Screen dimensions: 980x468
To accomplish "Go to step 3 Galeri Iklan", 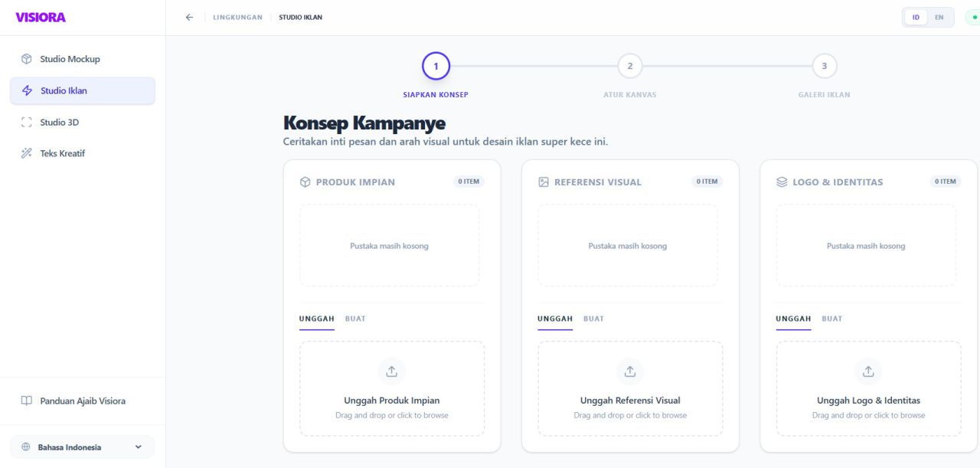I will point(825,66).
